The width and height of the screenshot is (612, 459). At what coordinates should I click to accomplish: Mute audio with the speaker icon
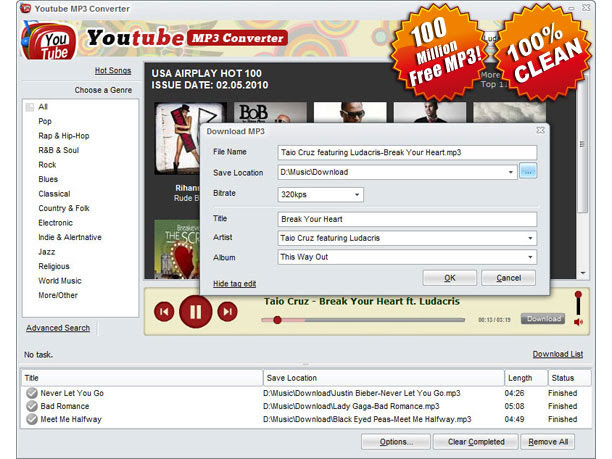pos(578,322)
